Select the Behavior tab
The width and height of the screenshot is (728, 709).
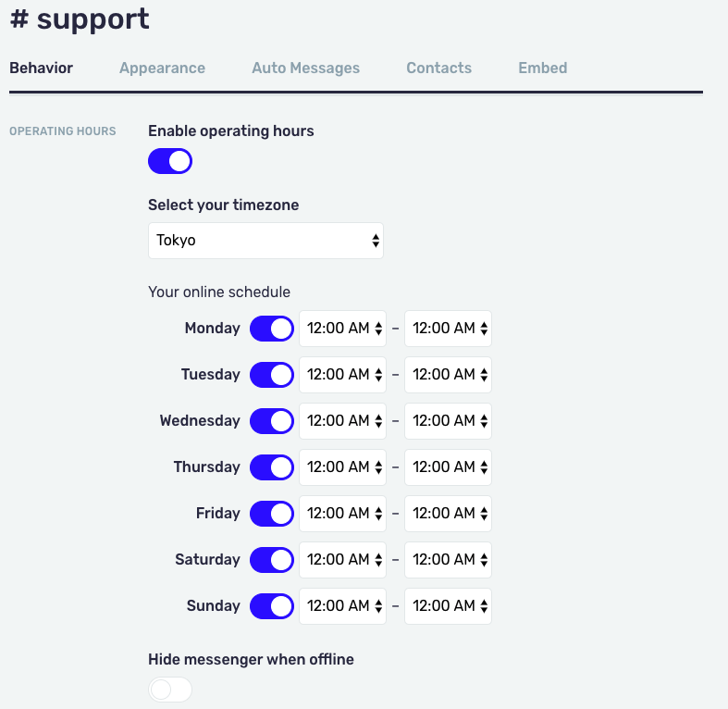[x=41, y=68]
